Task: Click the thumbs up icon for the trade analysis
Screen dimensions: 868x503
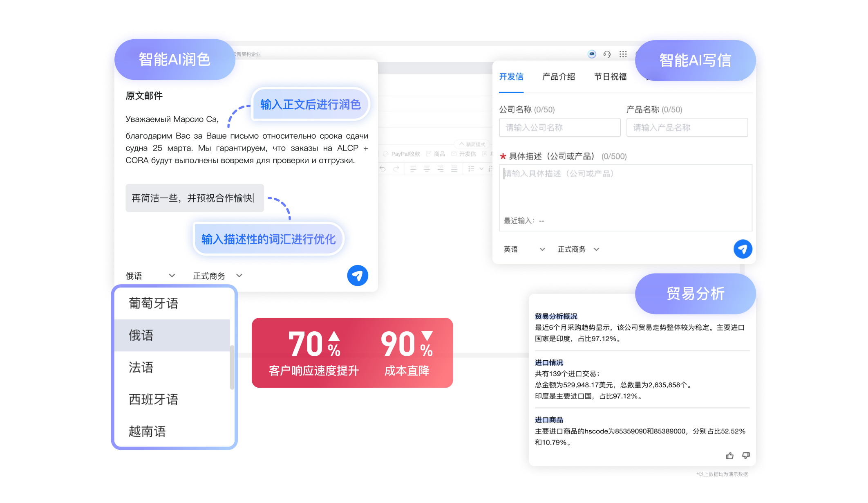Action: pyautogui.click(x=729, y=456)
